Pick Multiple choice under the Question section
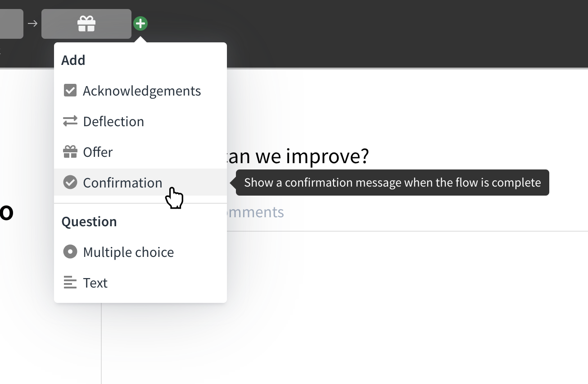 (x=128, y=251)
